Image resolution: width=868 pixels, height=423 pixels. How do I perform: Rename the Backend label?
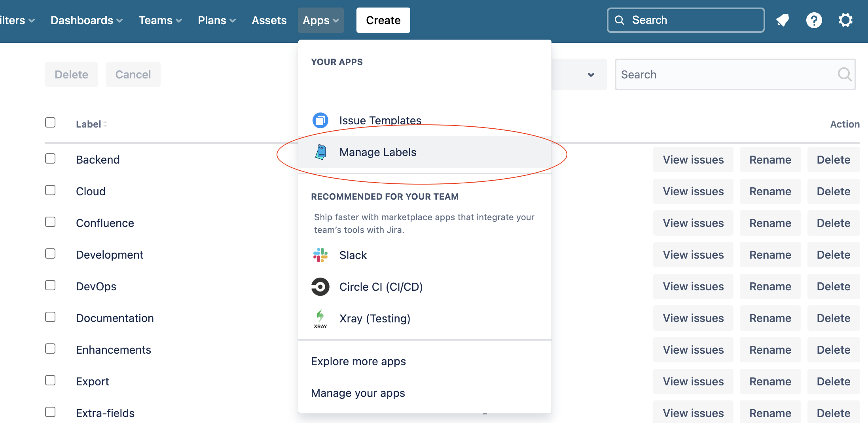click(770, 160)
